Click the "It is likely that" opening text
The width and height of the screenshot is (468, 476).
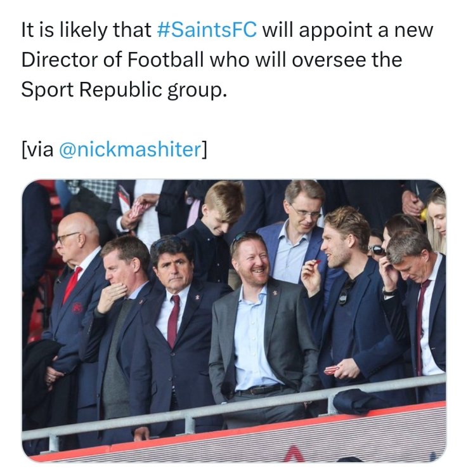pyautogui.click(x=86, y=30)
